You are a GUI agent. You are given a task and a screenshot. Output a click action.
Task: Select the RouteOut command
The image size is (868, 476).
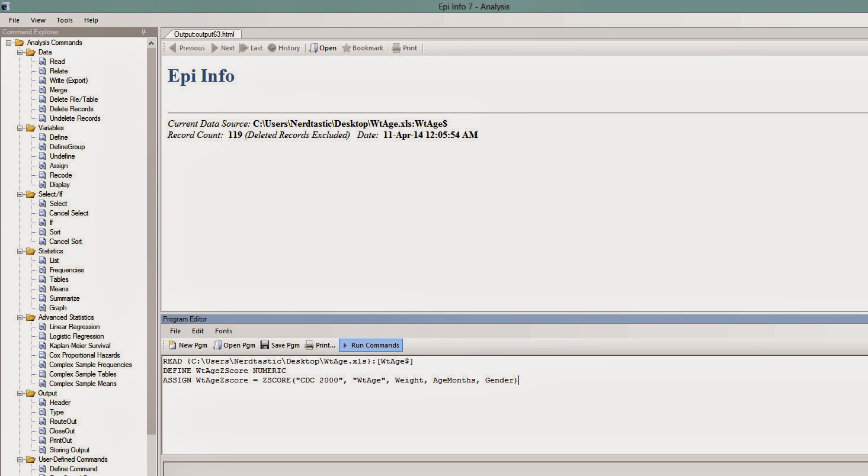(x=63, y=422)
